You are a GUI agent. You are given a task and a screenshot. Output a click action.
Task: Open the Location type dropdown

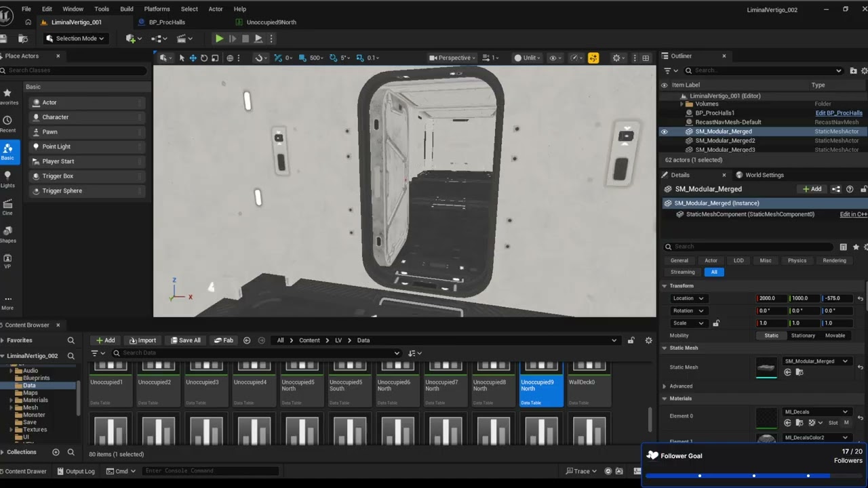(688, 298)
